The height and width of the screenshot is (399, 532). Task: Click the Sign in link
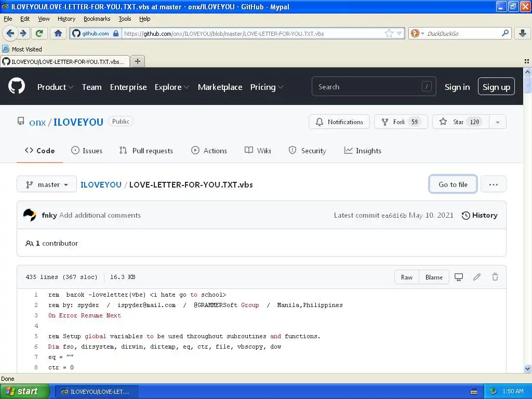457,87
